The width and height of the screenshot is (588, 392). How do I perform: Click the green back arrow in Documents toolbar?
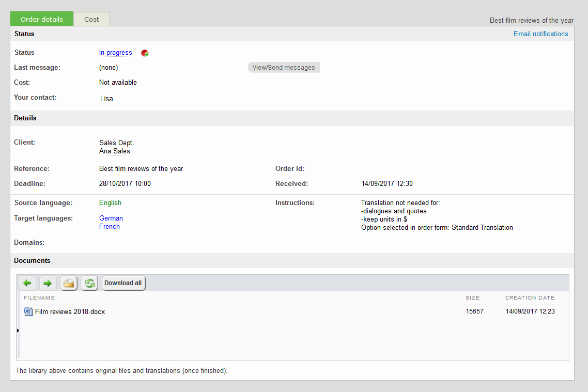pos(27,283)
